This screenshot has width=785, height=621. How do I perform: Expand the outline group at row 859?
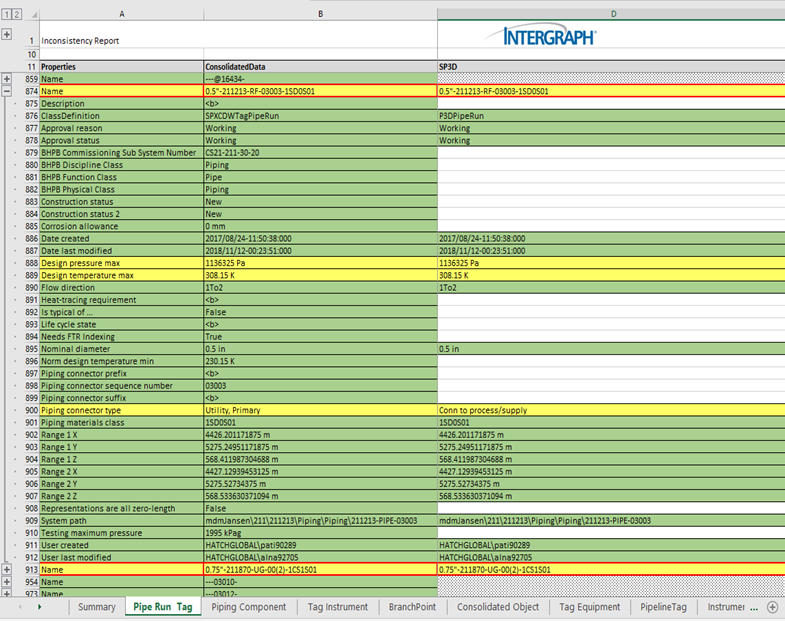[7, 78]
